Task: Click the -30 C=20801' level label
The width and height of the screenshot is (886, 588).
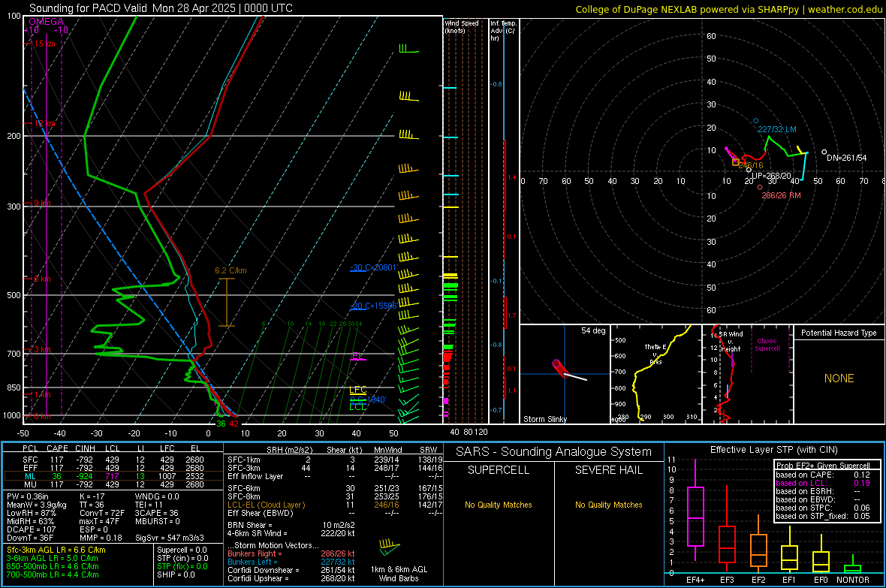Action: pyautogui.click(x=374, y=267)
